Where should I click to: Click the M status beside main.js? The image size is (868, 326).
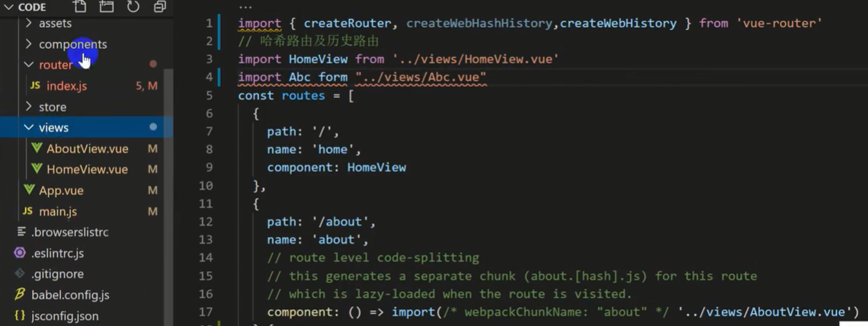tap(152, 212)
